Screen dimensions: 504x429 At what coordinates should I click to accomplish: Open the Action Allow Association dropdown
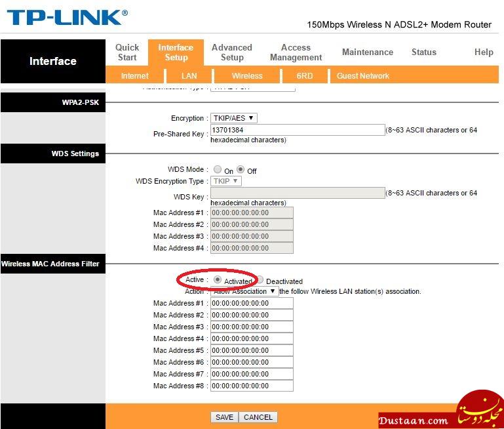click(x=244, y=291)
